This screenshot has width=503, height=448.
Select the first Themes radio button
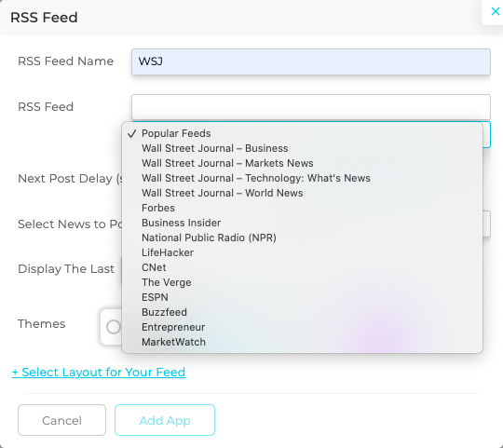click(x=114, y=327)
